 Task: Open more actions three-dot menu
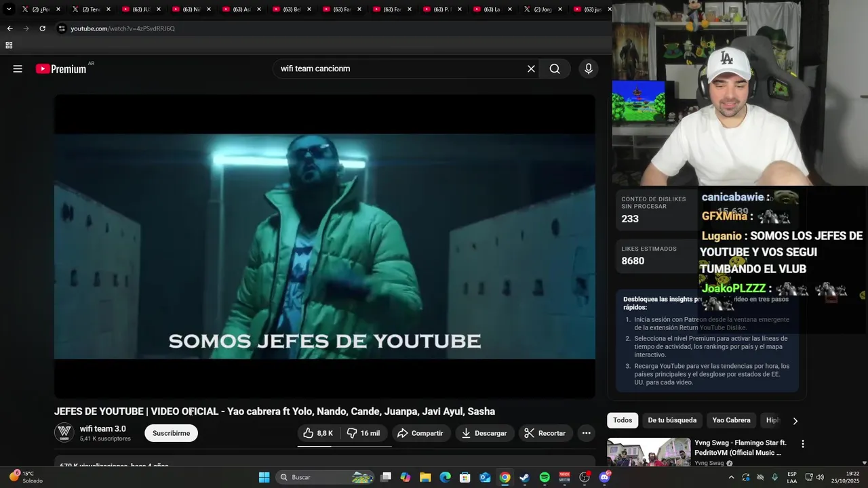click(x=586, y=433)
